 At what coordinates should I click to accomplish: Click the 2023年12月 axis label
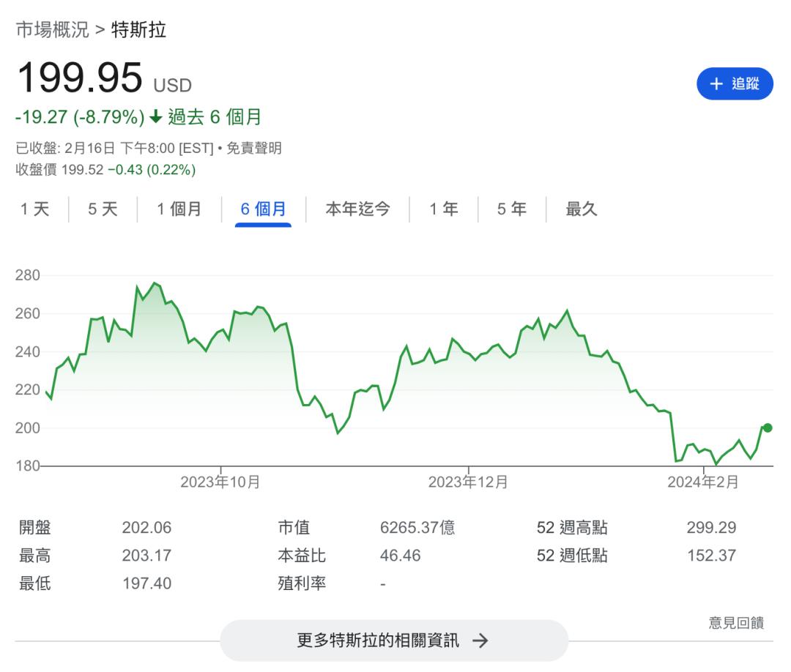point(468,482)
